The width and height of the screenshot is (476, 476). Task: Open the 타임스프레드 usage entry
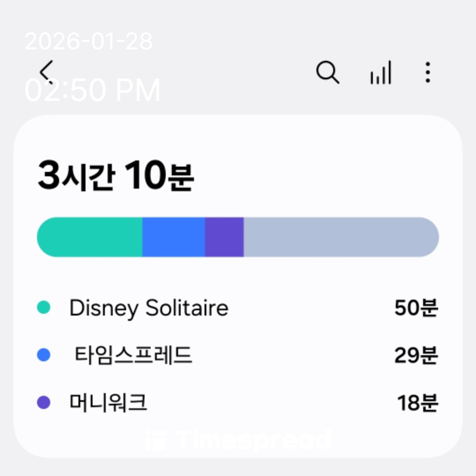pos(133,355)
